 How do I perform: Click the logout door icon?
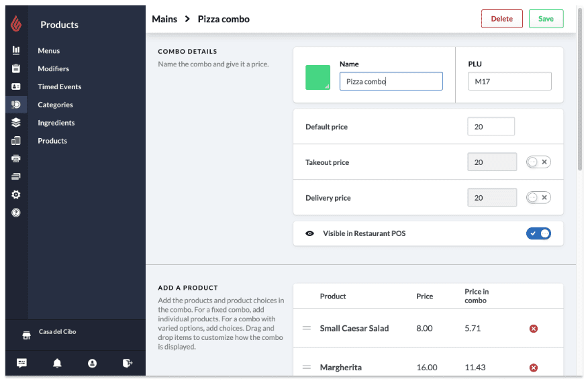tap(128, 363)
